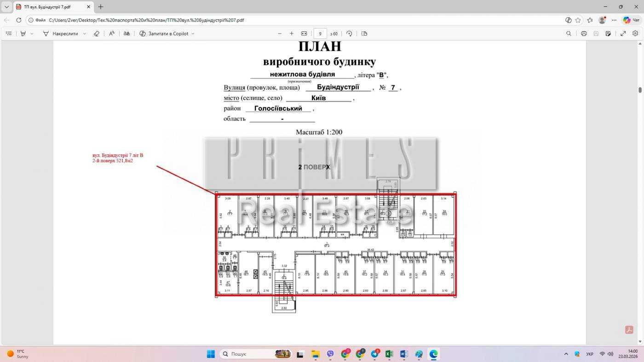Open the PDF table of contents sidebar
The image size is (644, 362).
pyautogui.click(x=9, y=34)
